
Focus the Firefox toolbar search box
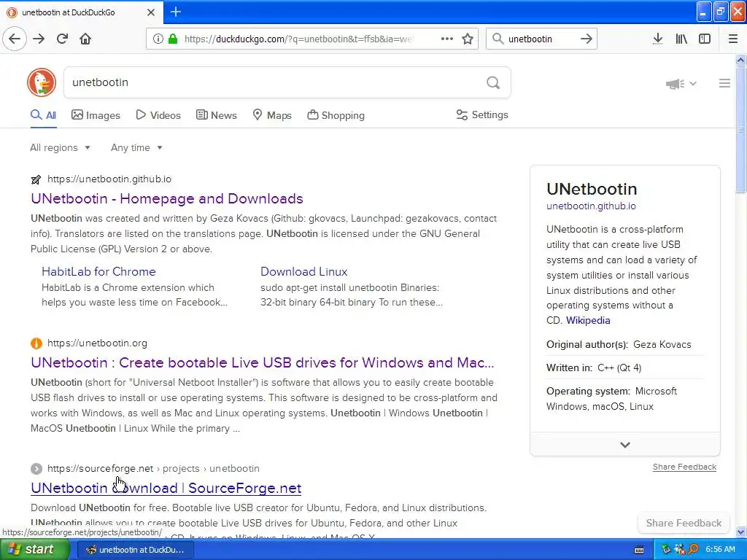(541, 39)
